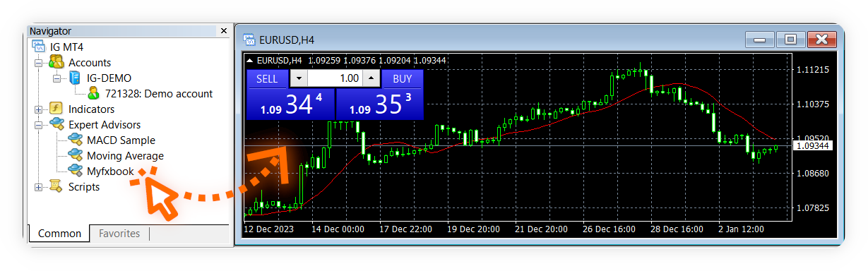This screenshot has width=868, height=271.
Task: Maximize the EURUSD,H4 chart window
Action: click(790, 40)
